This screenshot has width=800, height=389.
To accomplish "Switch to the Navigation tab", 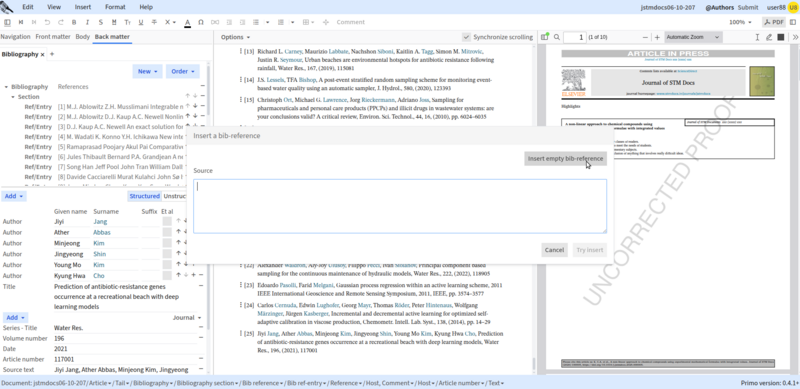I will click(x=15, y=37).
